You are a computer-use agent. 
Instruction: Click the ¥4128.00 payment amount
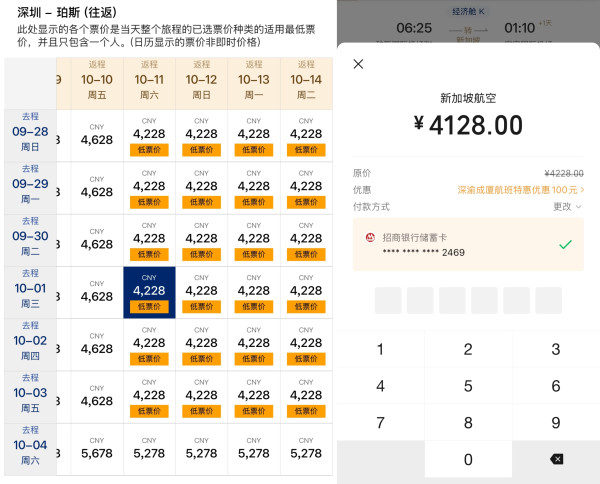[x=468, y=125]
